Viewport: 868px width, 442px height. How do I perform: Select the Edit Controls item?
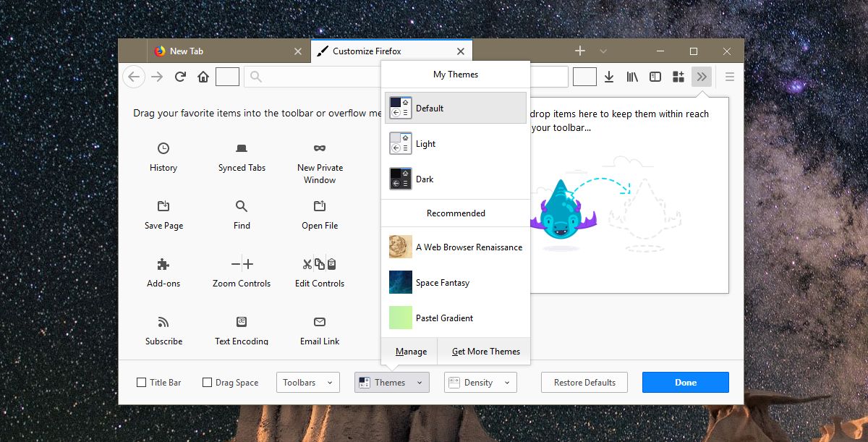pyautogui.click(x=320, y=271)
